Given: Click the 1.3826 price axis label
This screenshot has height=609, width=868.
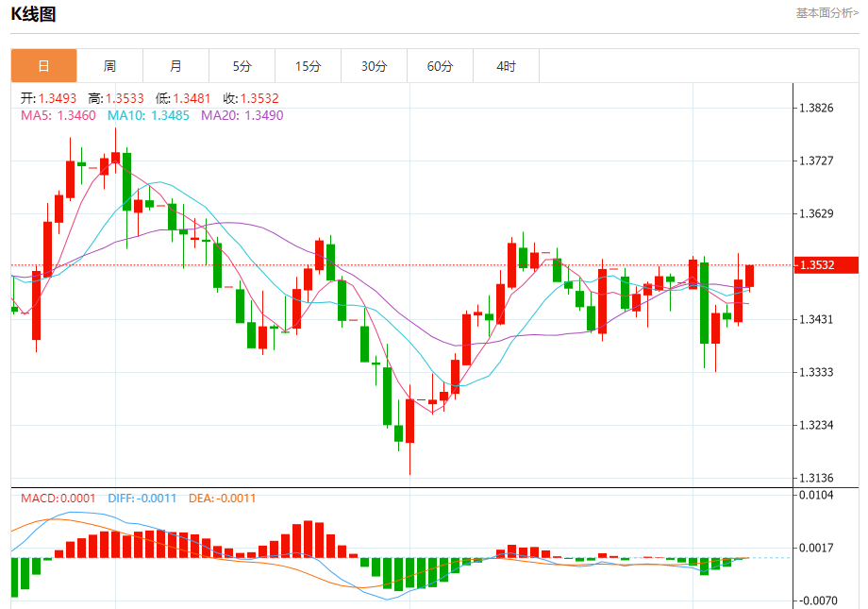Looking at the screenshot, I should 816,108.
